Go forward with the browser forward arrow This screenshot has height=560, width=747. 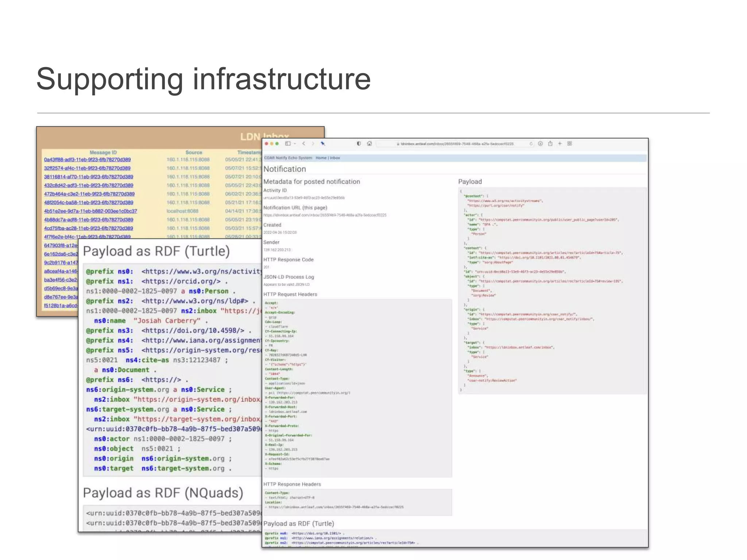(313, 144)
